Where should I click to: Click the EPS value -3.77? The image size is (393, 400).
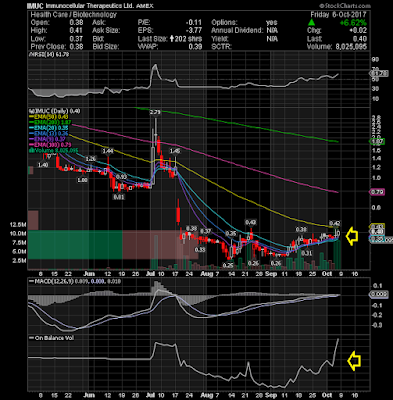[x=194, y=31]
